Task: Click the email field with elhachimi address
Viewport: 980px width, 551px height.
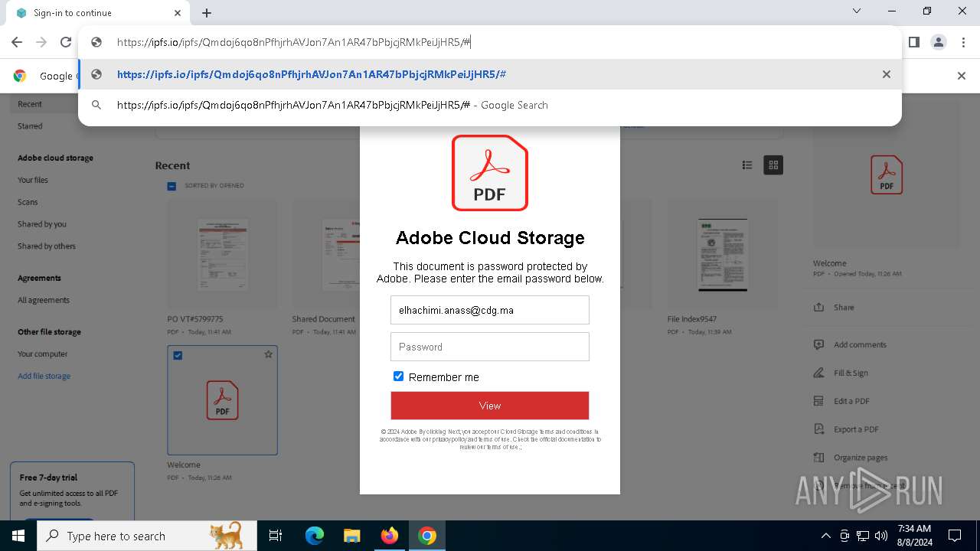Action: click(x=490, y=311)
